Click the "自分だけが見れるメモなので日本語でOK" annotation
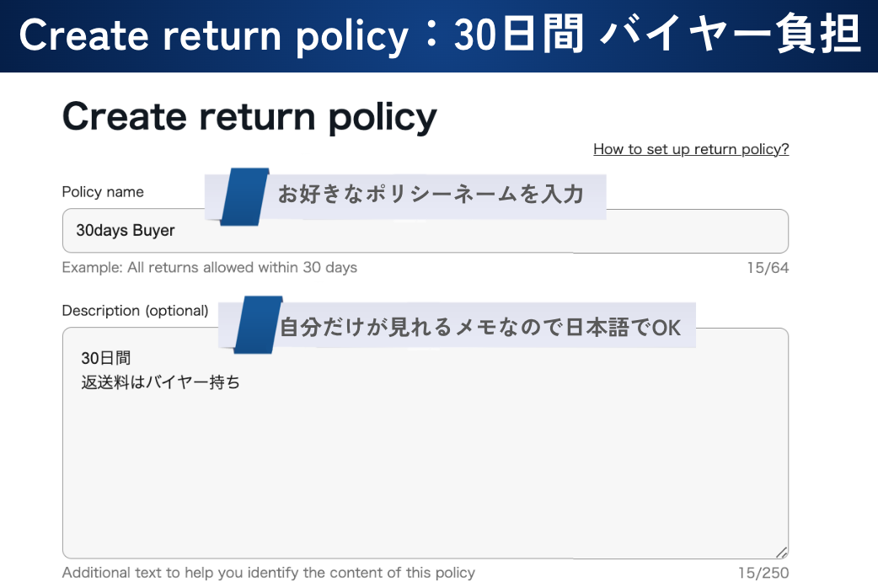The image size is (878, 588). (480, 327)
